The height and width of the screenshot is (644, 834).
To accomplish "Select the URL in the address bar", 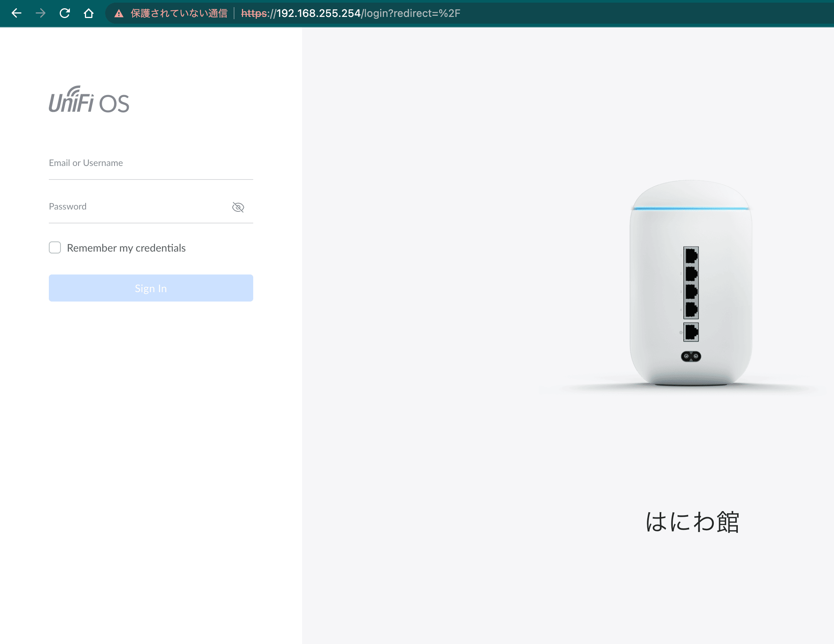I will (x=351, y=14).
